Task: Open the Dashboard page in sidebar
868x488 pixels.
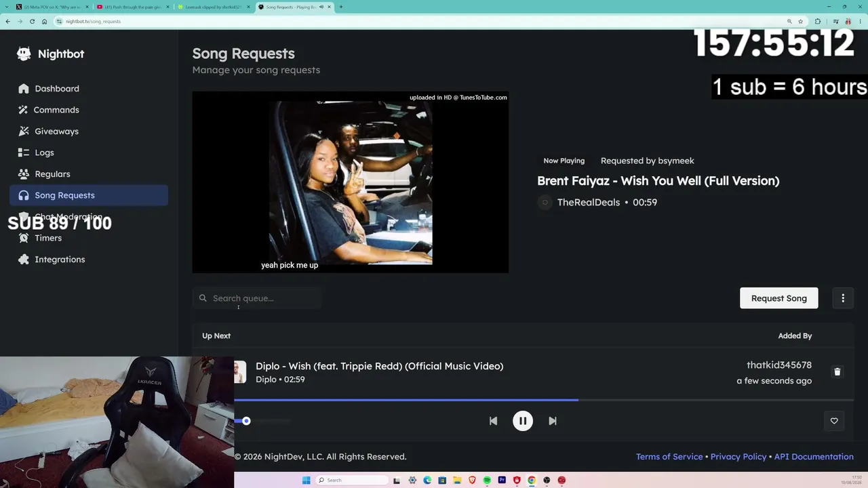Action: [57, 89]
